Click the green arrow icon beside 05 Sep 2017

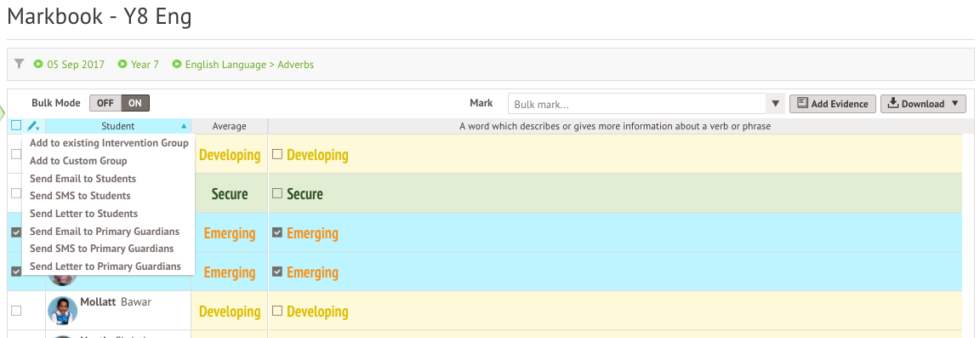tap(38, 64)
